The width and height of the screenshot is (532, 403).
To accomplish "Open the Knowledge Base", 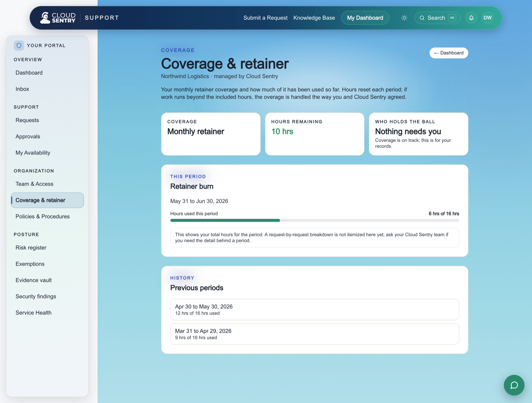I will pos(314,18).
